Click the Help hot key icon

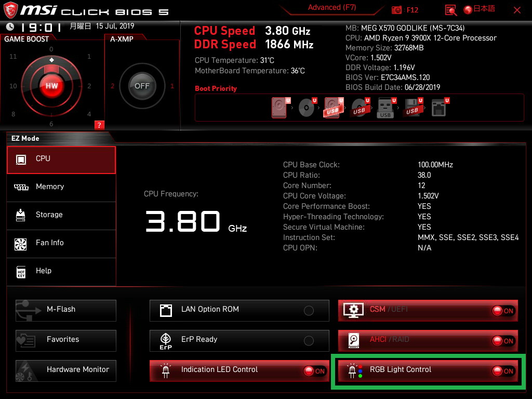tap(21, 272)
